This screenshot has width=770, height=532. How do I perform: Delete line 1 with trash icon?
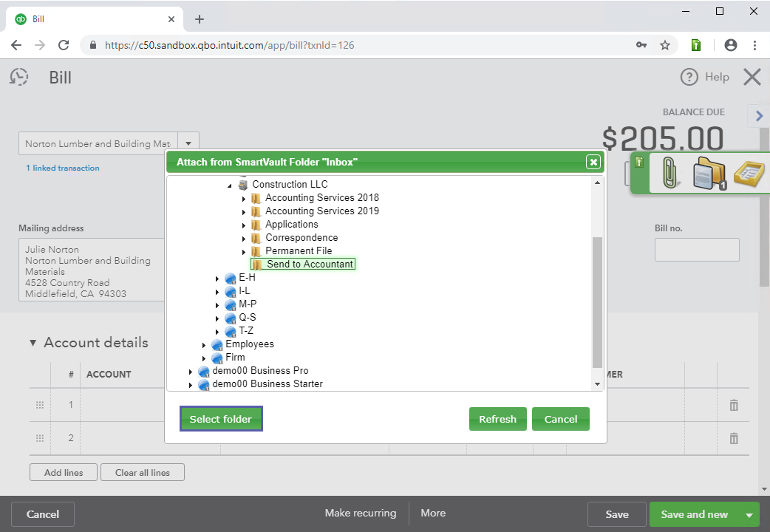click(734, 405)
